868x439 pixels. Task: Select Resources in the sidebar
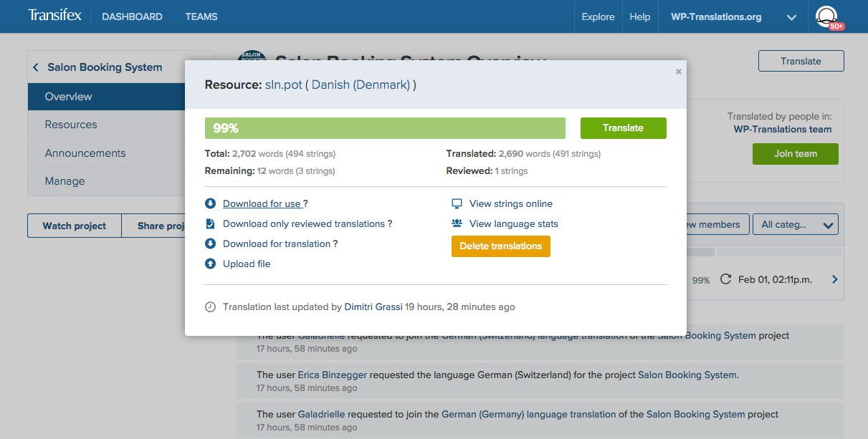(x=71, y=125)
